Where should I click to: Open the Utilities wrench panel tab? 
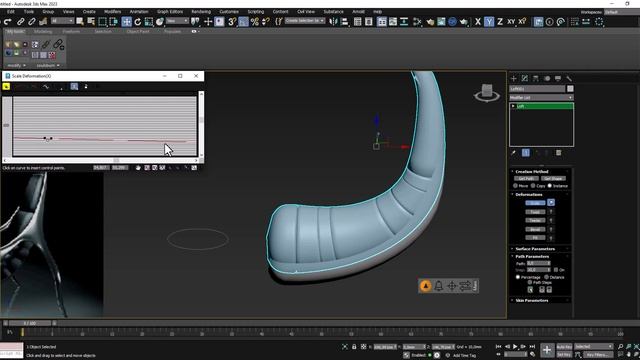[569, 78]
